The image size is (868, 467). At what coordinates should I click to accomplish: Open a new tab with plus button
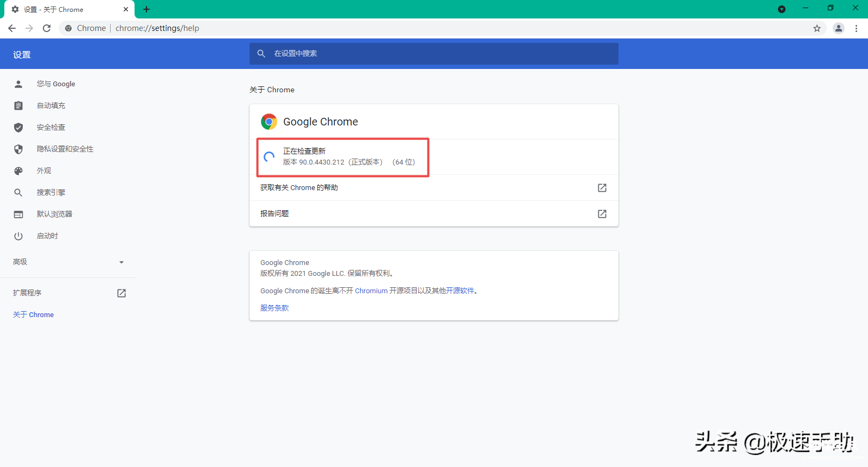pos(146,9)
